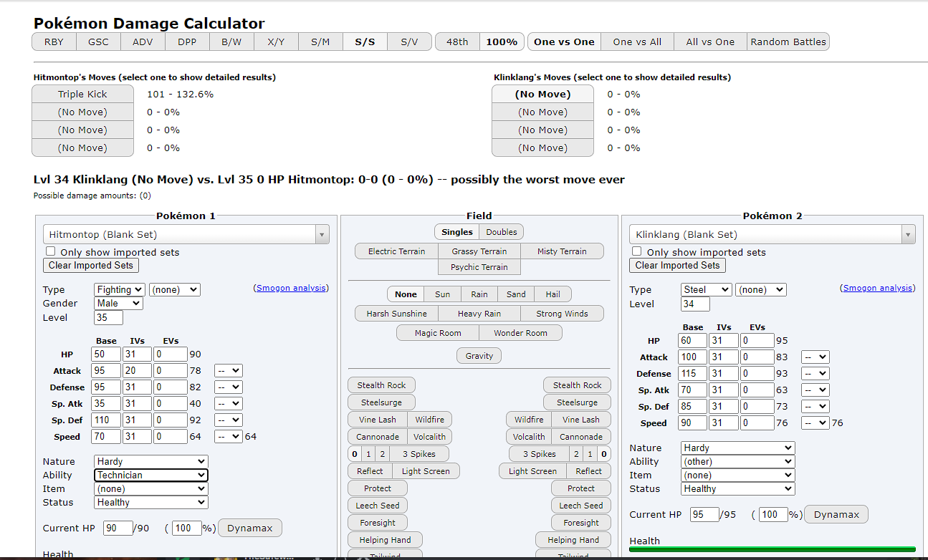Viewport: 928px width, 560px height.
Task: Edit Hitmontop's level field
Action: click(x=108, y=317)
